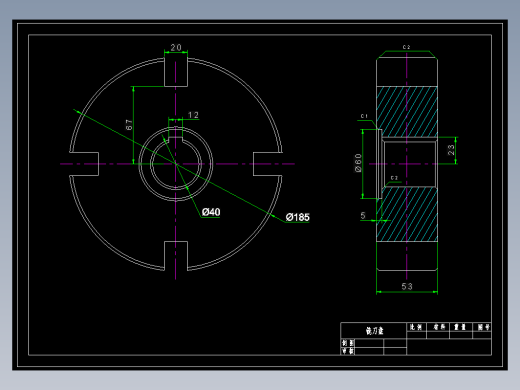The width and height of the screenshot is (520, 390).
Task: Select the 23 dimension text in section view
Action: coord(451,150)
